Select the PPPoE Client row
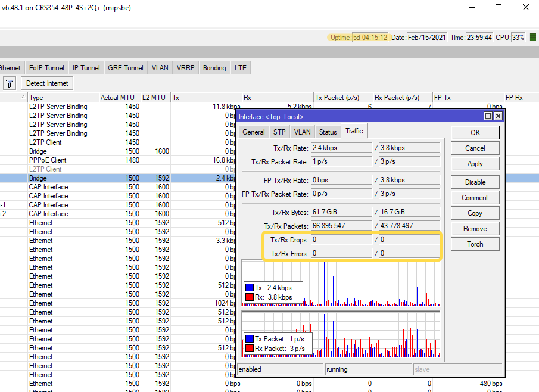This screenshot has width=539, height=392. tap(48, 160)
